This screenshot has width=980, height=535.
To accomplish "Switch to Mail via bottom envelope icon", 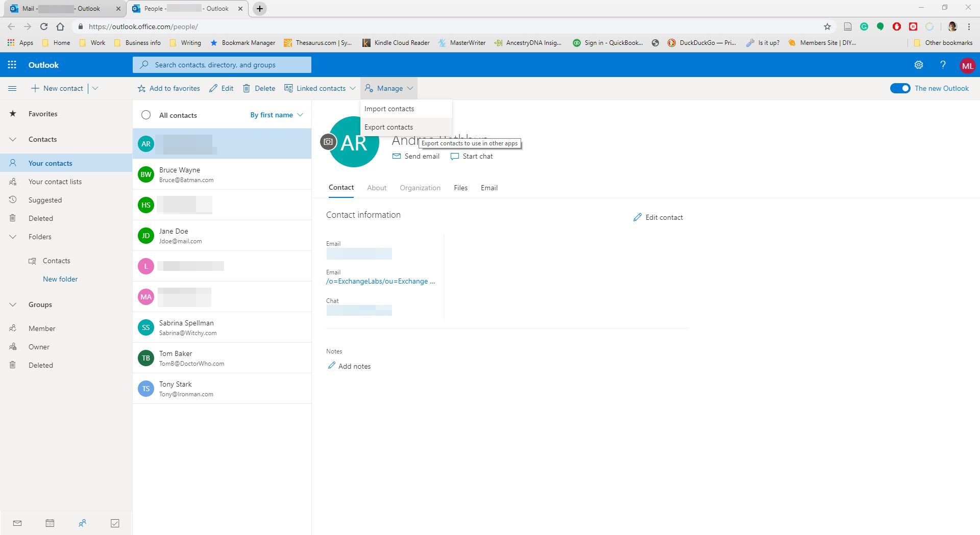I will [x=17, y=523].
